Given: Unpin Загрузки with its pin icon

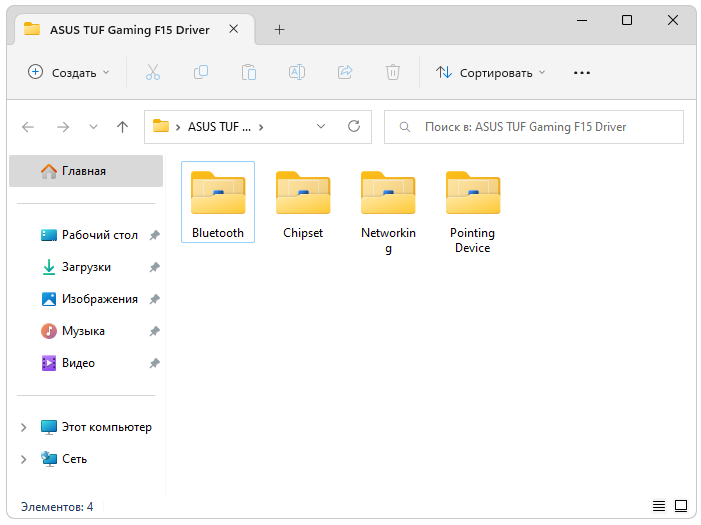Looking at the screenshot, I should (x=155, y=267).
